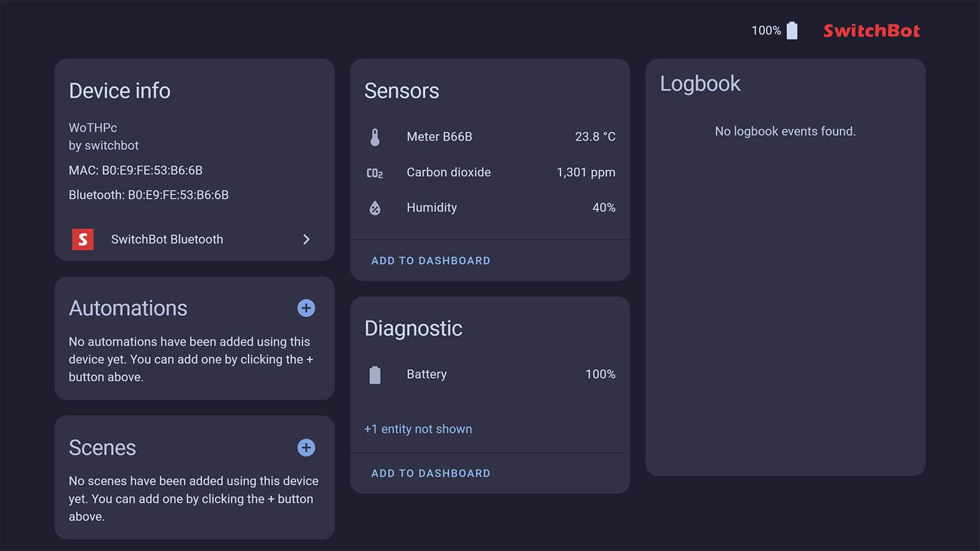Click the Logbook panel title
980x551 pixels.
700,83
